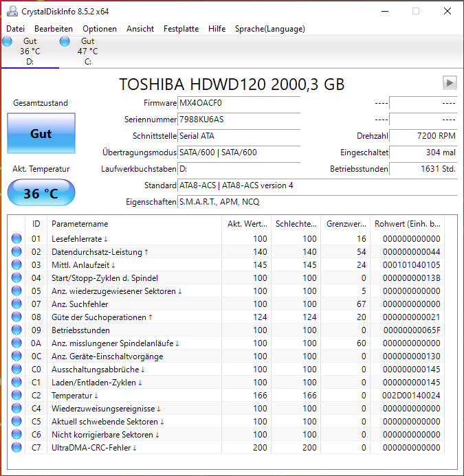Click the Parametername column header
This screenshot has width=464, height=476.
(x=135, y=224)
